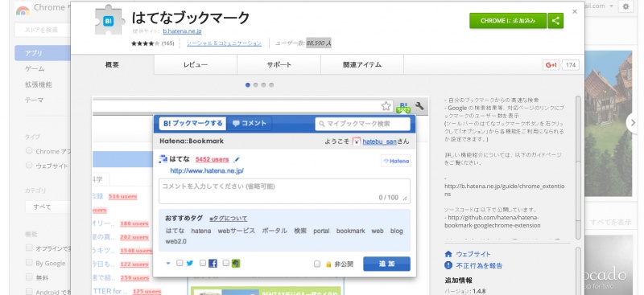Click the blue 追加 button
The height and width of the screenshot is (295, 644).
(x=386, y=264)
